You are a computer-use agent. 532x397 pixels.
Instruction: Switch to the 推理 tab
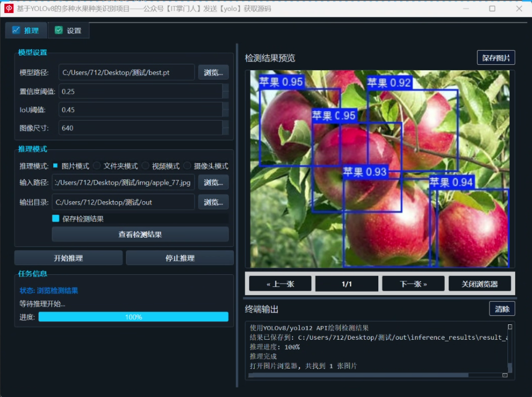coord(26,31)
